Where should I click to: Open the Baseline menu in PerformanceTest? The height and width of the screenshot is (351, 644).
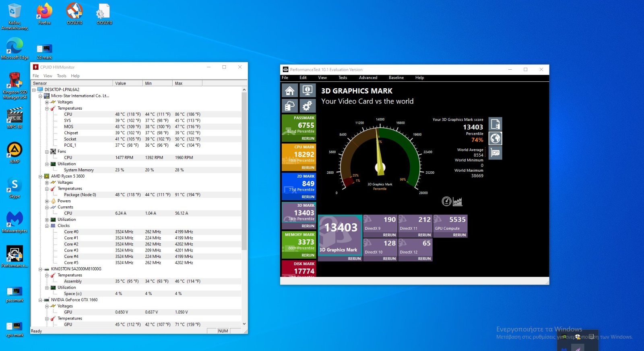coord(396,78)
